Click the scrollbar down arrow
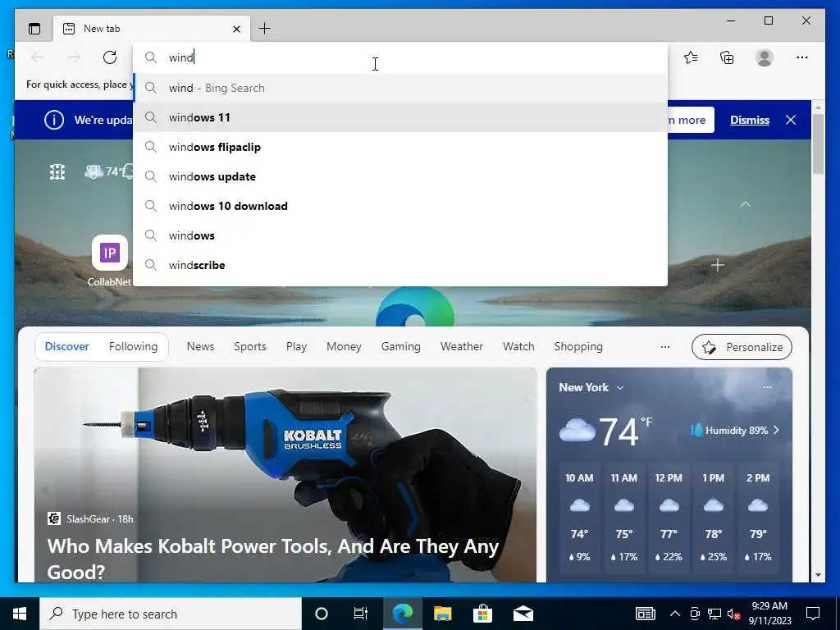This screenshot has height=630, width=840. [x=818, y=575]
